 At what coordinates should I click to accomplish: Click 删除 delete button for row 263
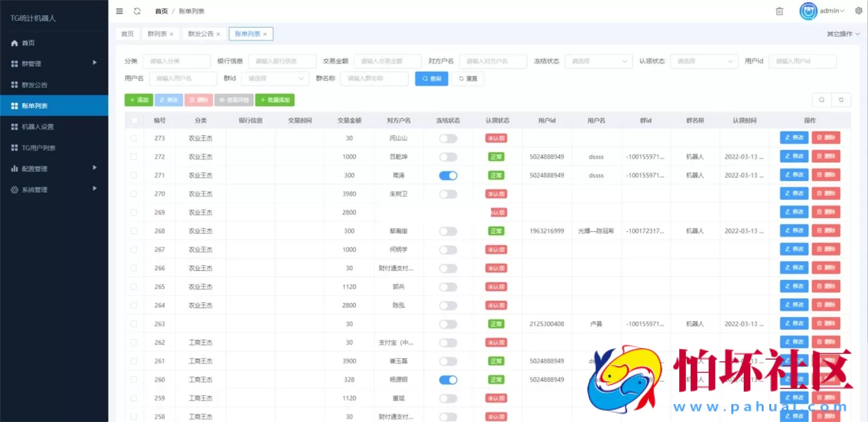point(826,323)
